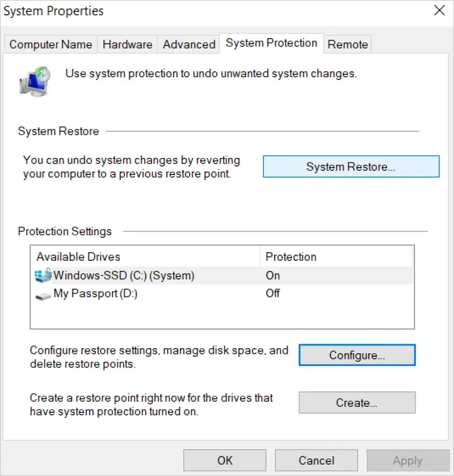Click the Create button to make restore point
The width and height of the screenshot is (454, 476).
tap(356, 403)
